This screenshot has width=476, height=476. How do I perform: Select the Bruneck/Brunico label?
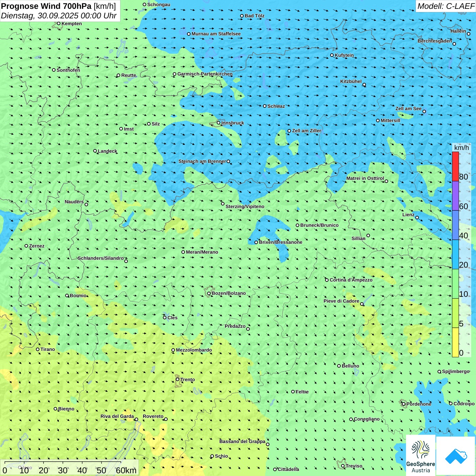pyautogui.click(x=320, y=225)
